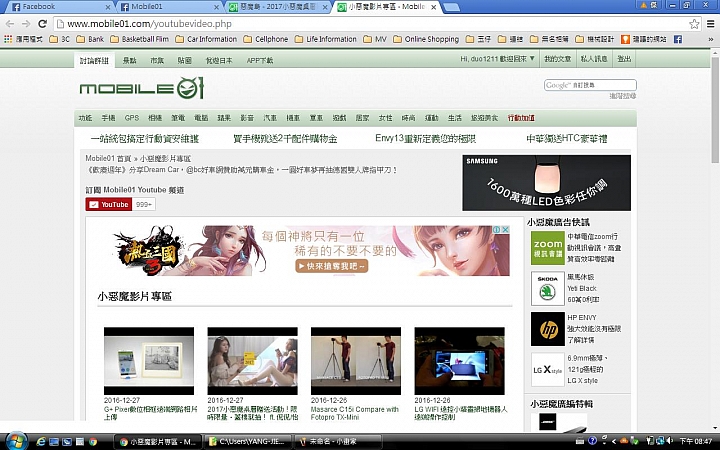Open 我的文章 link
720x450 pixels.
[x=557, y=59]
